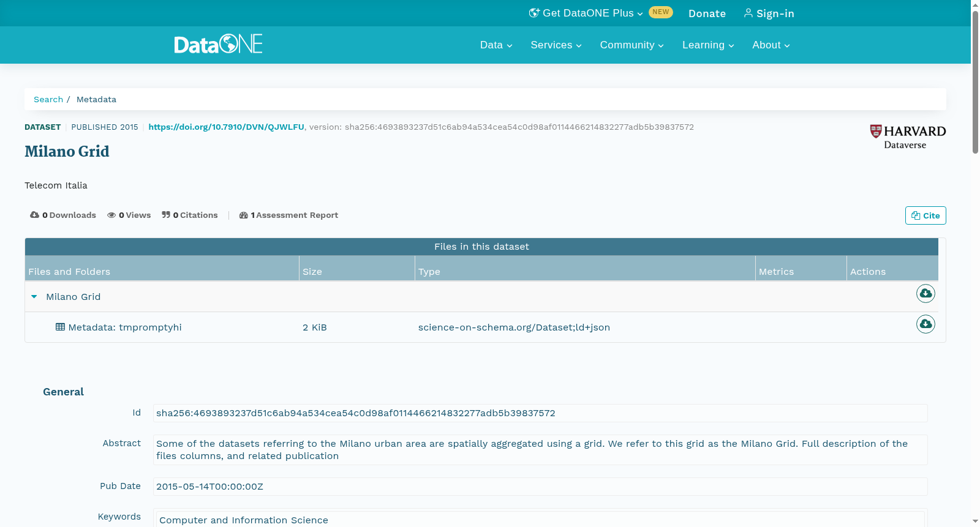Click the Pub Date value 2015-05-14T00:00:00Z
Viewport: 980px width, 527px height.
(x=540, y=487)
